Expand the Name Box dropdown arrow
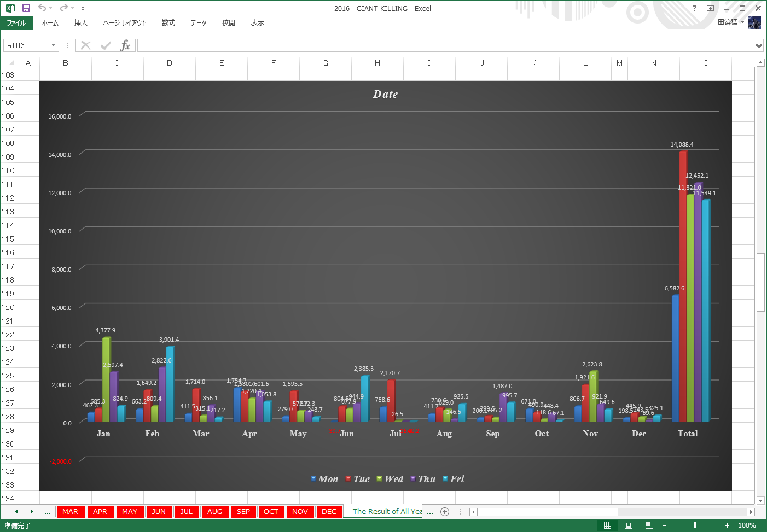The image size is (767, 532). 54,45
